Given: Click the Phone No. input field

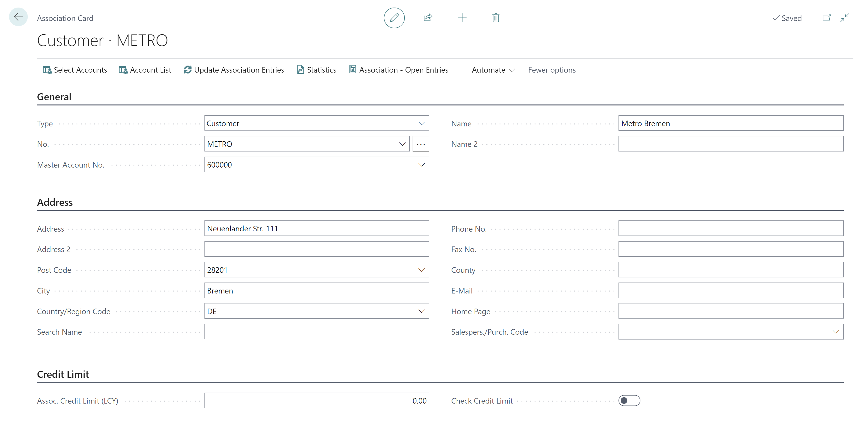Looking at the screenshot, I should (x=730, y=228).
